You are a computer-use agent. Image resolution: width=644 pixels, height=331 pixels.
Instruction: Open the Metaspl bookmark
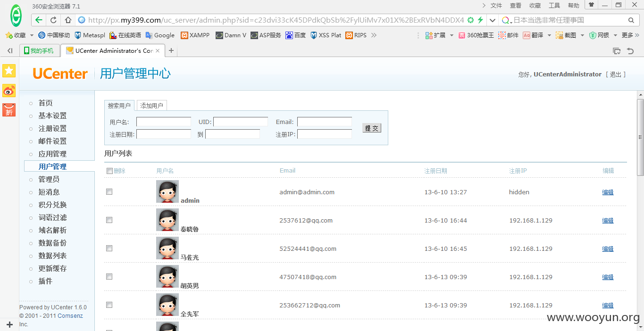(x=90, y=35)
